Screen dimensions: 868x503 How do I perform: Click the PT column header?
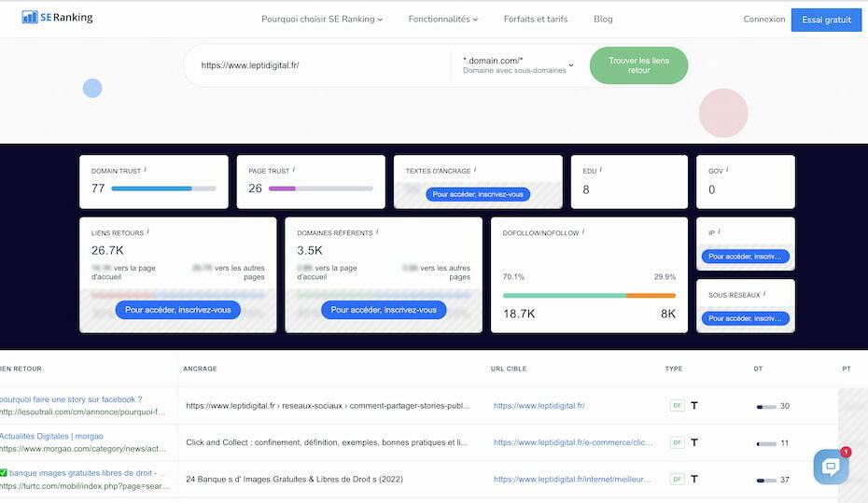pos(847,369)
